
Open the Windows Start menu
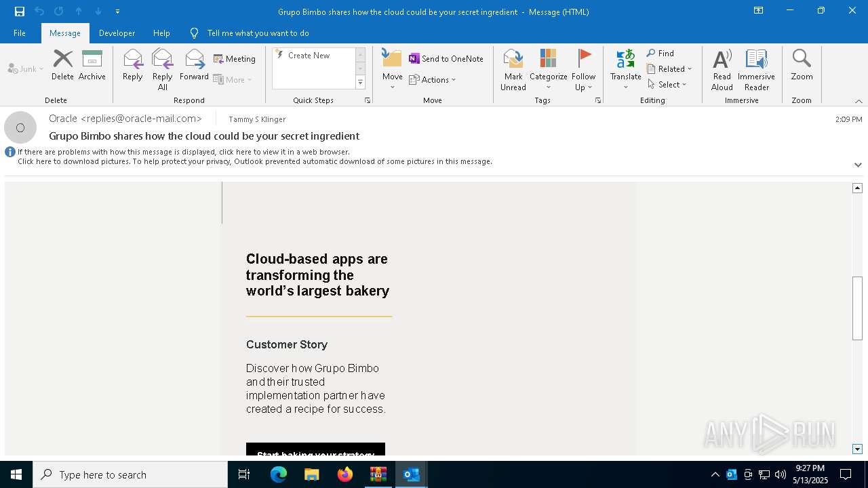(16, 474)
